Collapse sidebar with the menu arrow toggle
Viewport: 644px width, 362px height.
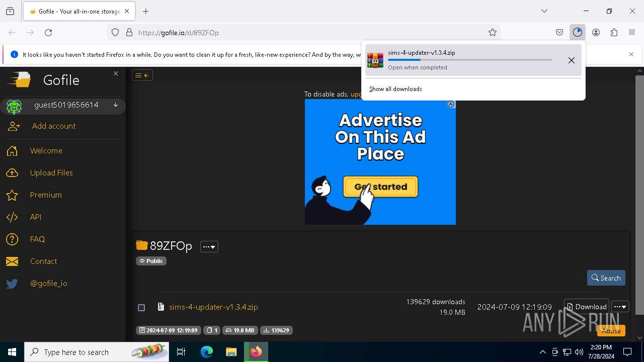(142, 75)
